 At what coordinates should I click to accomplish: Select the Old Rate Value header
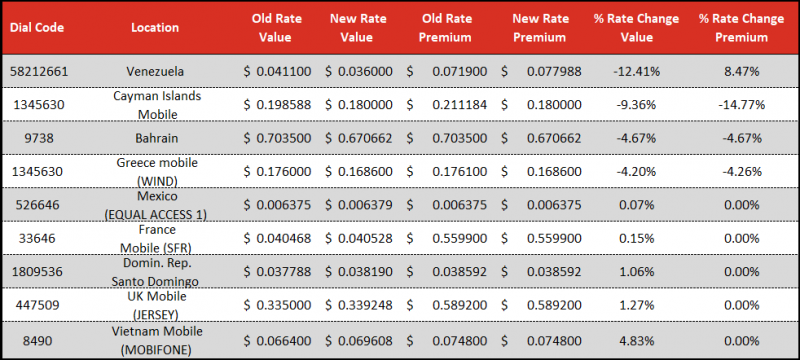coord(277,28)
